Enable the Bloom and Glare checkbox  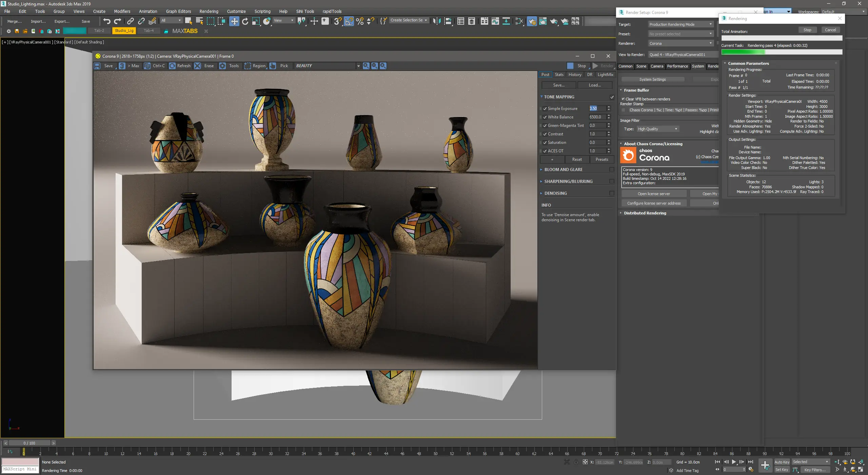pyautogui.click(x=612, y=169)
